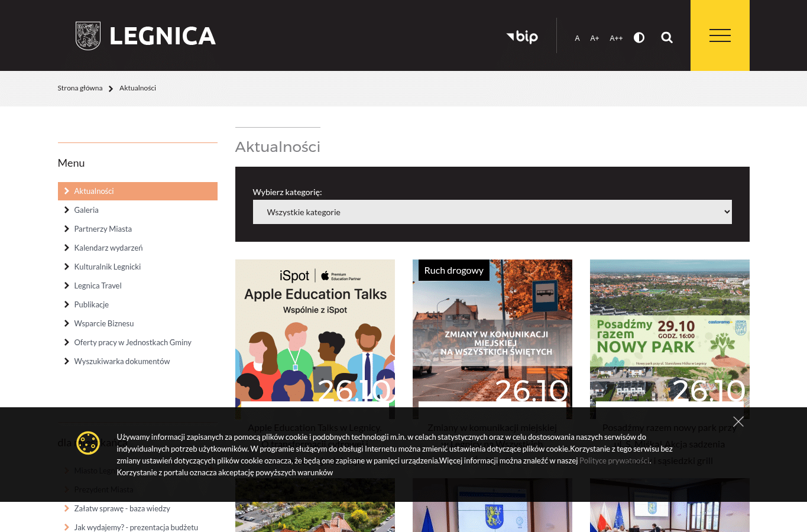Go to Strona główna breadcrumb
The height and width of the screenshot is (532, 807).
(x=80, y=88)
